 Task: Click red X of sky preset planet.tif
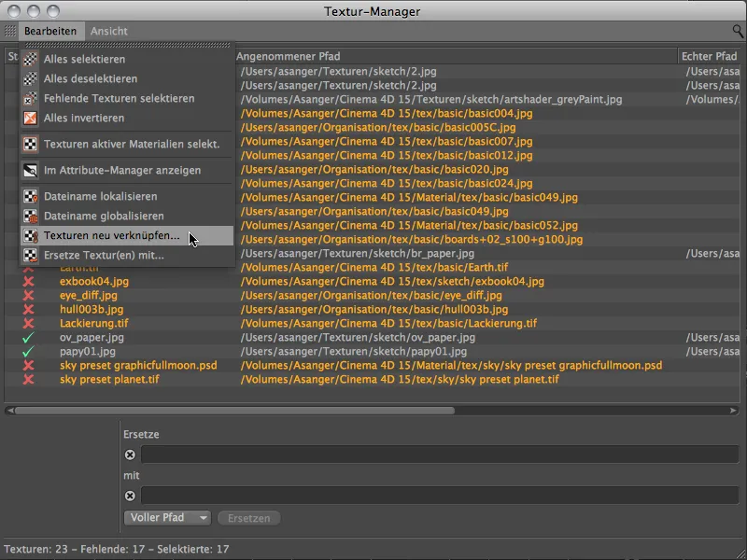[x=29, y=380]
